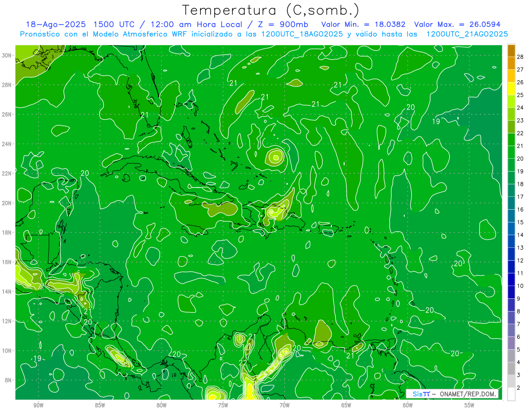Click the "10" label on the colorbar
532x411 pixels.
[520, 286]
